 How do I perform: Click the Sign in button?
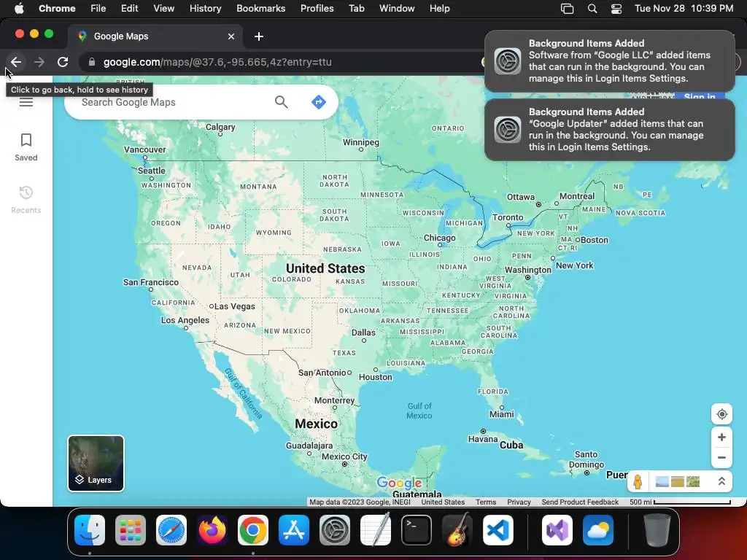[700, 97]
